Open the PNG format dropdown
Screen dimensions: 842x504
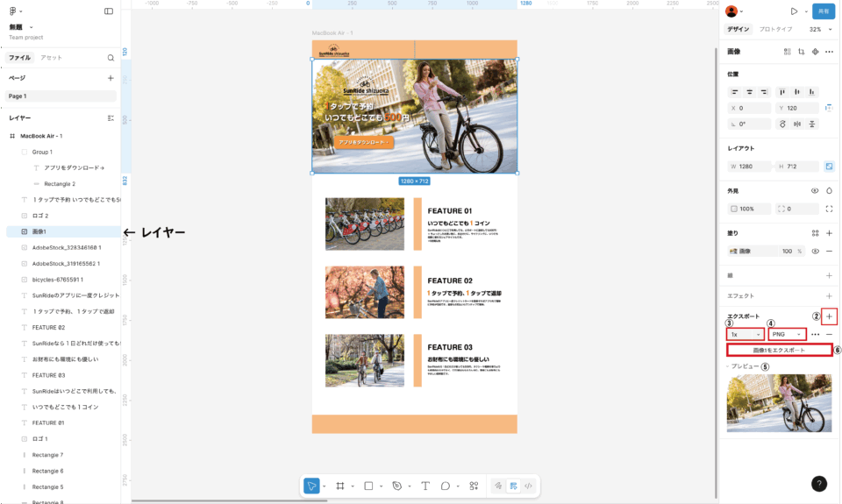(787, 334)
